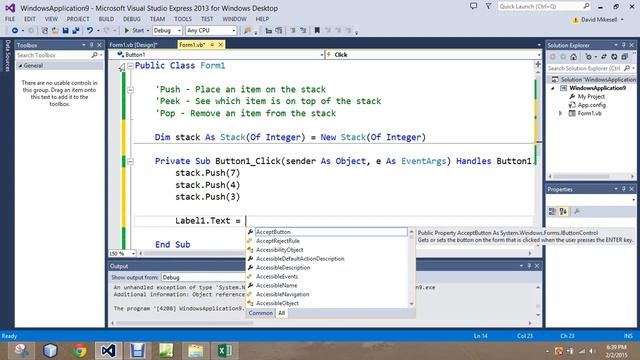Open the Data Sources side tab
Image resolution: width=640 pixels, height=360 pixels.
click(x=7, y=56)
